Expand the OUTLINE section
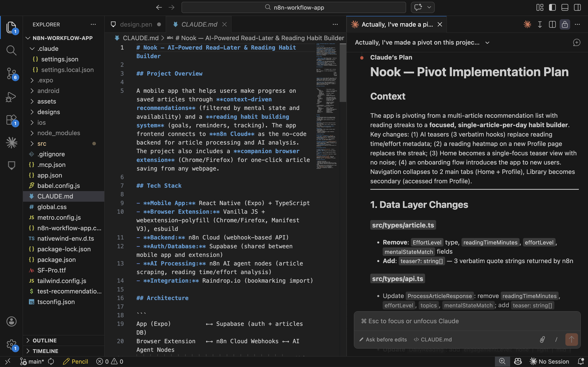 (64, 340)
